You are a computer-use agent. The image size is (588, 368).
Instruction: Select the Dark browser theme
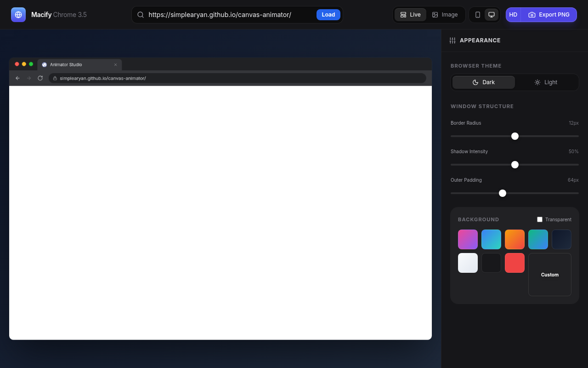483,82
